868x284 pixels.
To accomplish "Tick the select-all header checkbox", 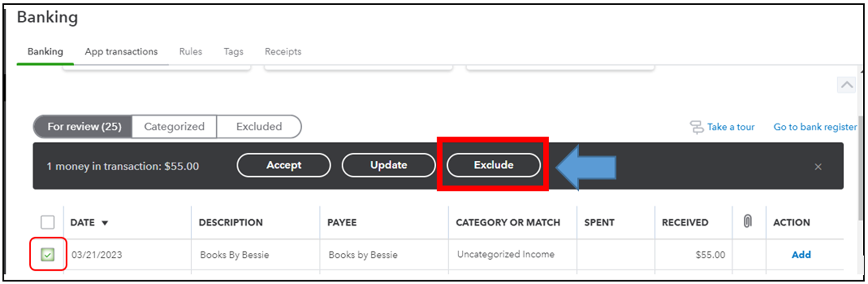I will coord(48,222).
